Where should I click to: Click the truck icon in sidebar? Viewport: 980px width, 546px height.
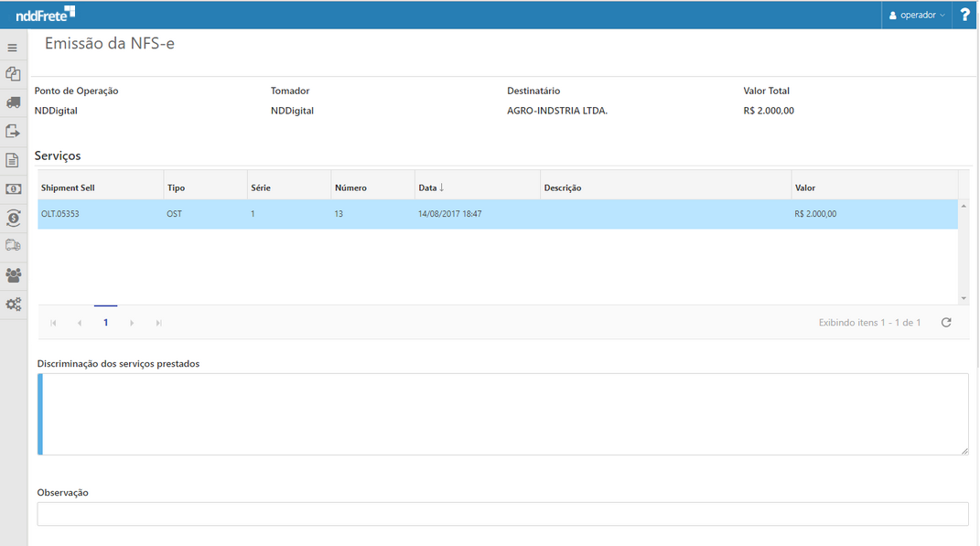tap(13, 102)
